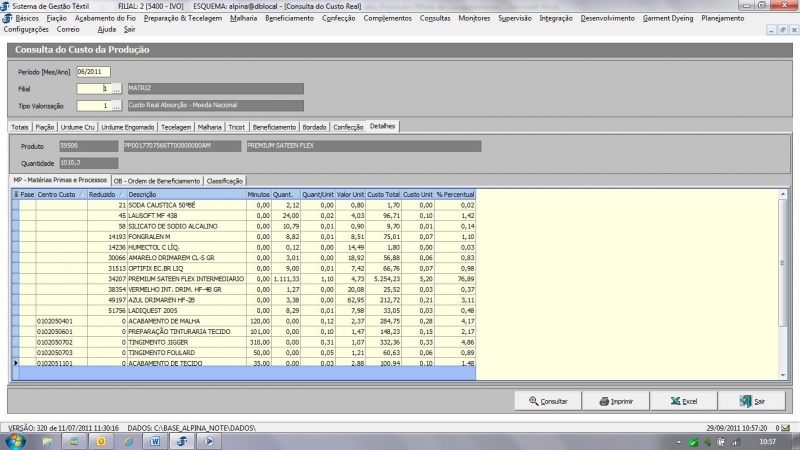Screen dimensions: 800x450
Task: Switch to the Totais tab
Action: click(x=20, y=127)
